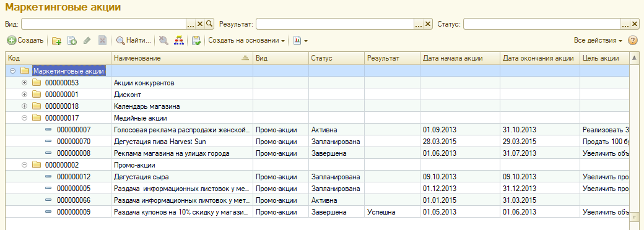Image resolution: width=644 pixels, height=230 pixels.
Task: Click the Создать button
Action: click(25, 41)
